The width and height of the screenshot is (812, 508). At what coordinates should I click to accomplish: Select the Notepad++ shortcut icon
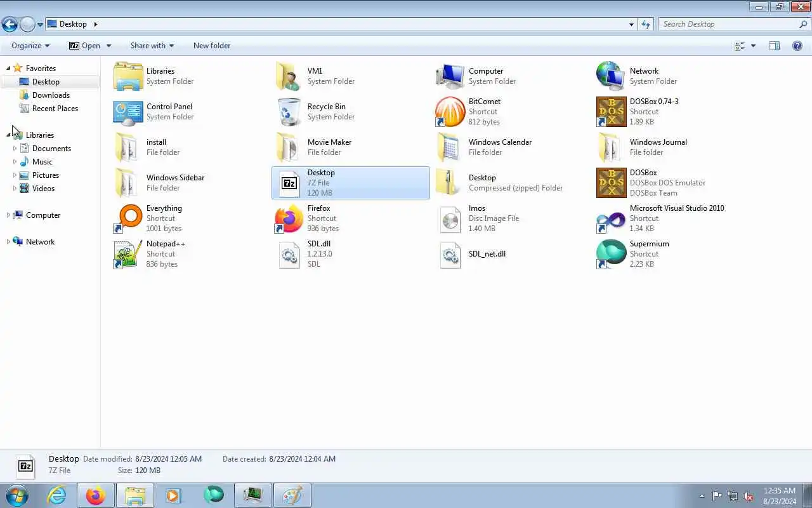(128, 254)
